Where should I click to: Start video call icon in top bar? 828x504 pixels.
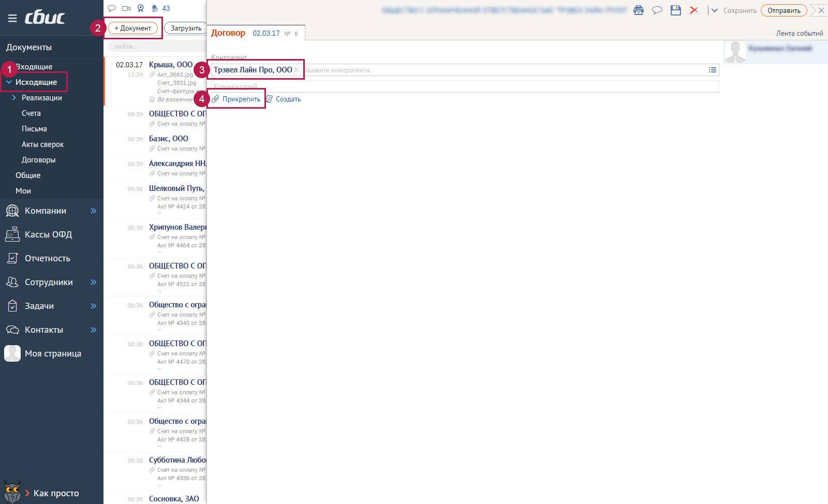coord(126,8)
